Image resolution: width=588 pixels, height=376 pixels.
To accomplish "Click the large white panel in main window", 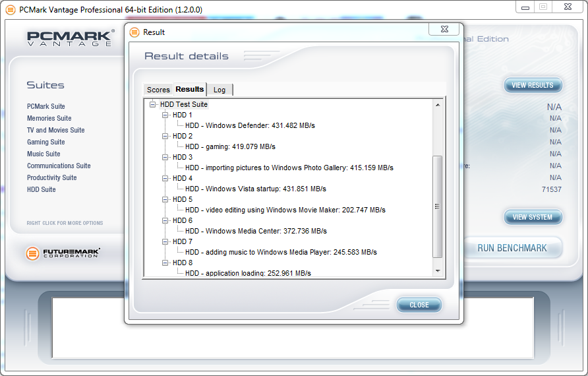I will 293,328.
